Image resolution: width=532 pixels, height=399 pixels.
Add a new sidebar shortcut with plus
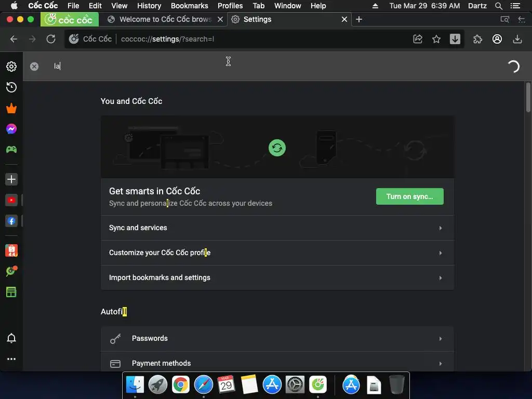pos(11,179)
